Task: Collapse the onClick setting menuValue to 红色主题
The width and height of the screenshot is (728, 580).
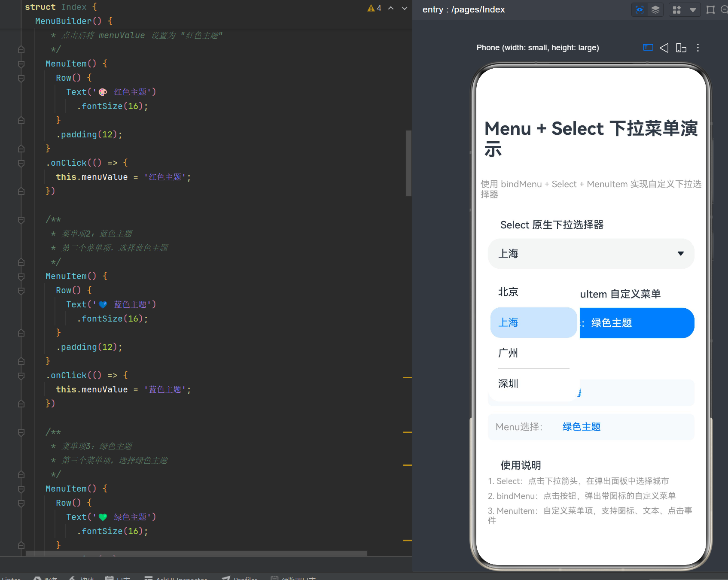Action: tap(21, 163)
